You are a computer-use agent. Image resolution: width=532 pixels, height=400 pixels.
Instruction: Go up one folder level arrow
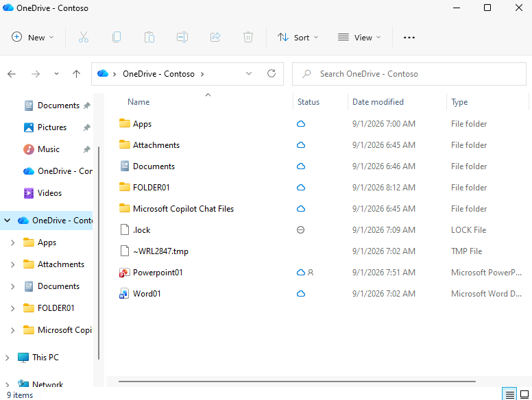pos(76,74)
